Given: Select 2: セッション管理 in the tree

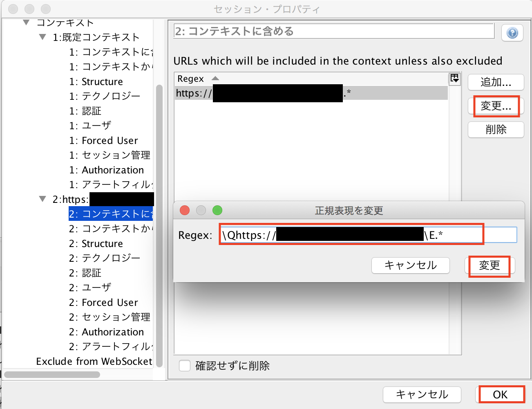Looking at the screenshot, I should click(x=110, y=317).
